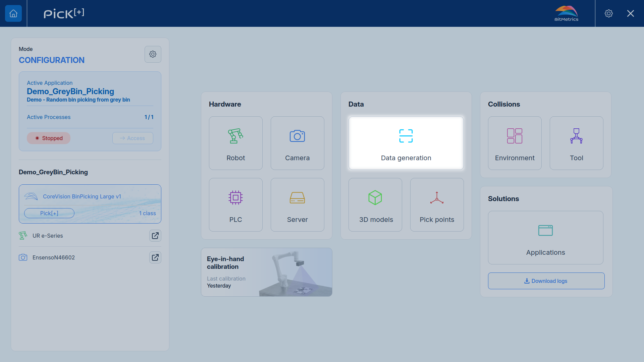Open the Pick points tile
Image resolution: width=644 pixels, height=362 pixels.
click(437, 205)
